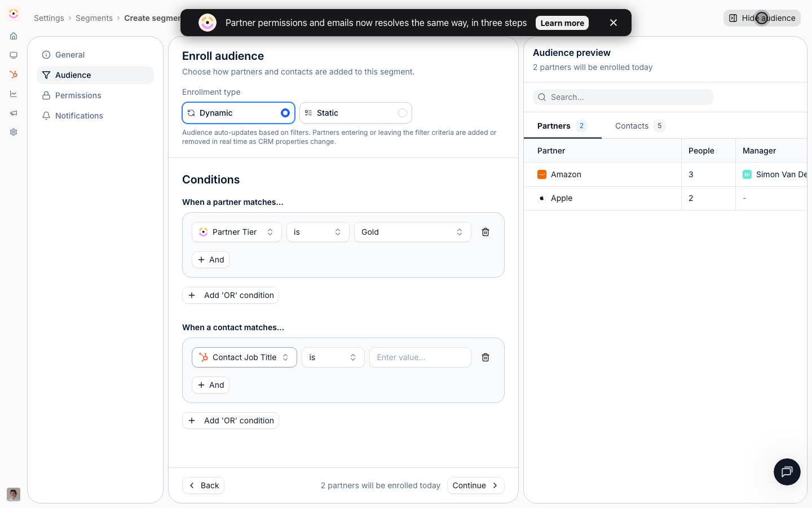812x508 pixels.
Task: Open the HubSpot icon in left rail
Action: 14,75
